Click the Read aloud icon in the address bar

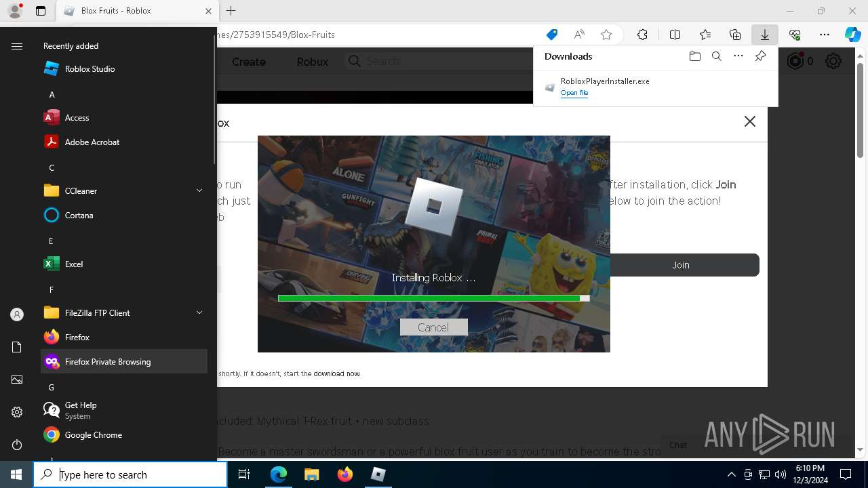579,35
